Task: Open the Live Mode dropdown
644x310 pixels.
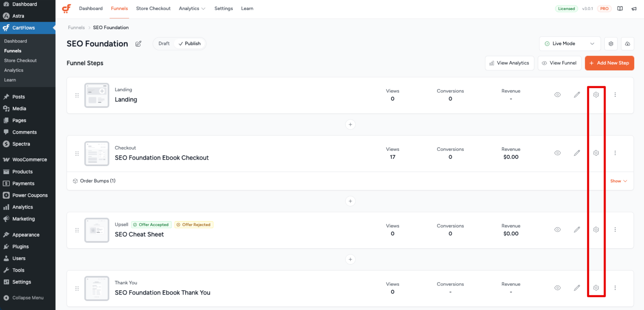Action: click(570, 44)
